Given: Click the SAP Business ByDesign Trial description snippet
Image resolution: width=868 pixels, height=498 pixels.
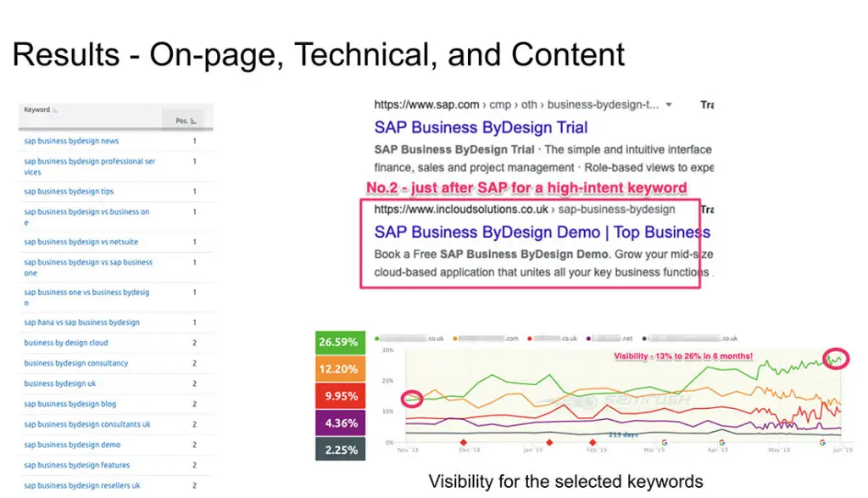Looking at the screenshot, I should click(x=543, y=159).
